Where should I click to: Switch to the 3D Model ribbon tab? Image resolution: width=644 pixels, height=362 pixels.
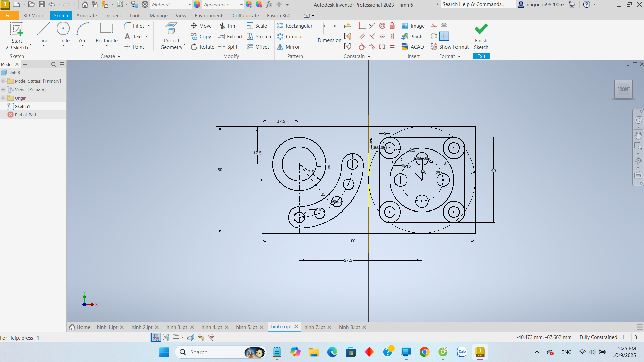pos(34,16)
